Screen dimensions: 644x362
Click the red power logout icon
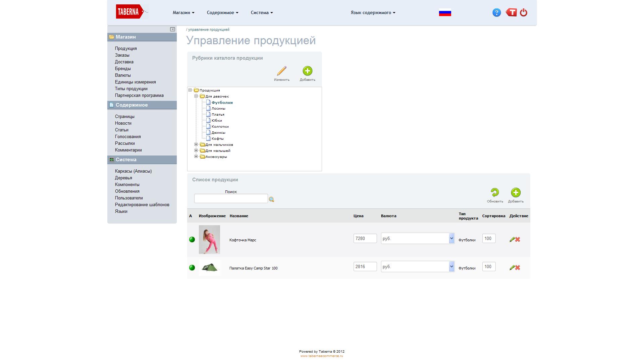(x=524, y=13)
